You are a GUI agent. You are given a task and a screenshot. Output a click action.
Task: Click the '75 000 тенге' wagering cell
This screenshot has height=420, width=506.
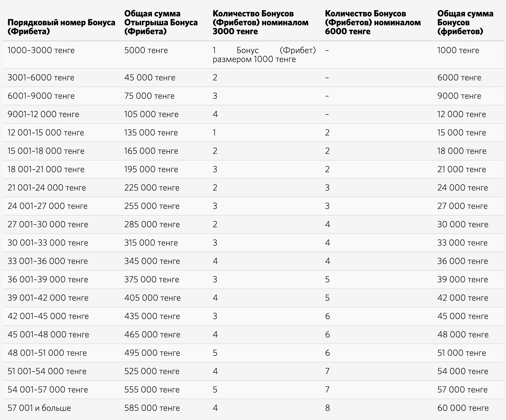tap(149, 96)
